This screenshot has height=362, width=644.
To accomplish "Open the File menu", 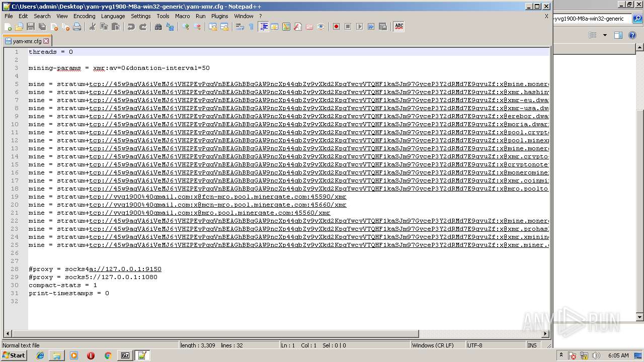I will tap(9, 16).
